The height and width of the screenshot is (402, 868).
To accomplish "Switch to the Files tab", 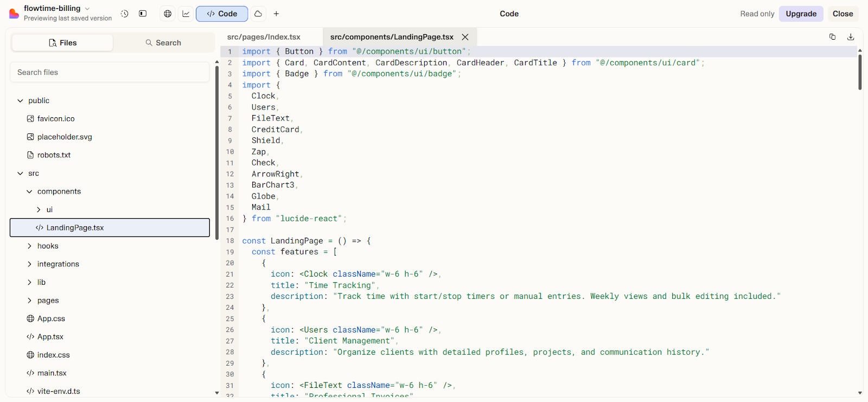I will (62, 43).
